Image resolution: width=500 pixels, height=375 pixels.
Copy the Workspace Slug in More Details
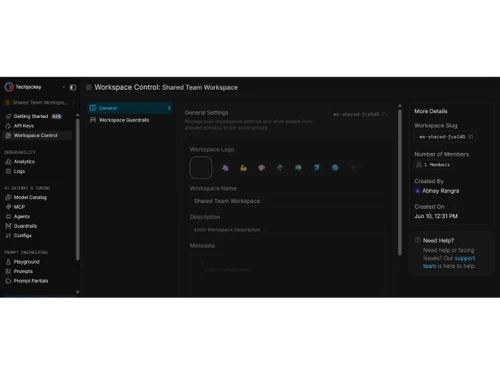[471, 137]
